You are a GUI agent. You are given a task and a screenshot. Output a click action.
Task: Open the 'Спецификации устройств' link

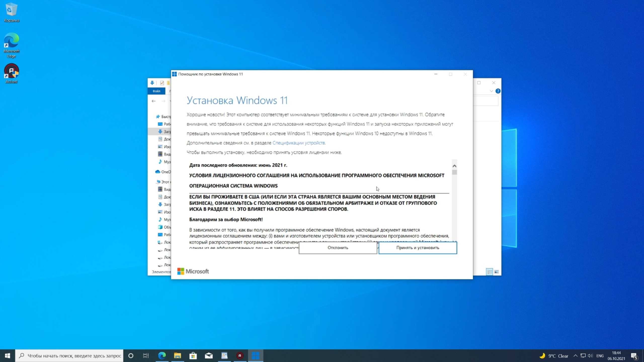coord(299,143)
